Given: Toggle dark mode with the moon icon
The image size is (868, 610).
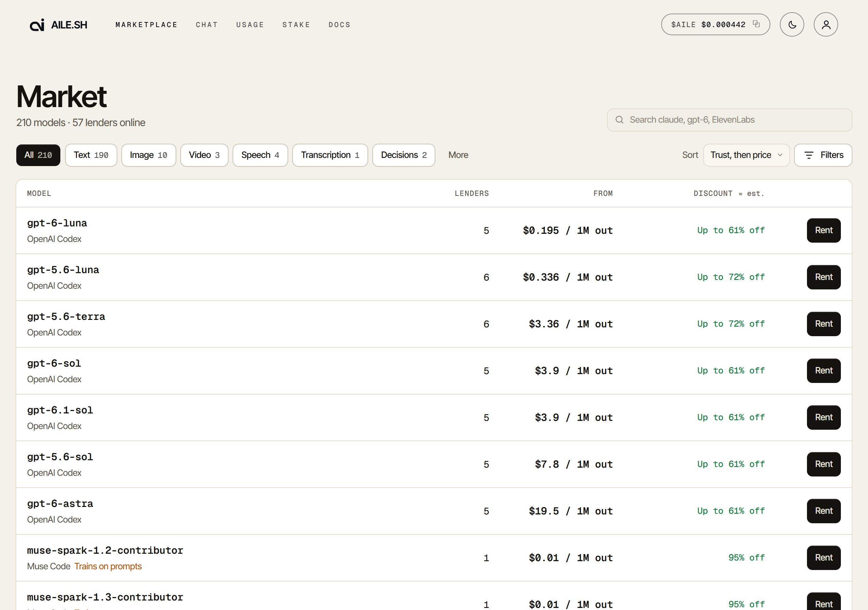Looking at the screenshot, I should coord(792,24).
